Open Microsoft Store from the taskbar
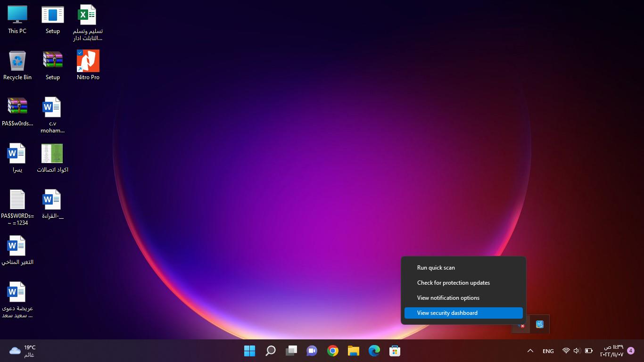The image size is (644, 362). coord(395,351)
